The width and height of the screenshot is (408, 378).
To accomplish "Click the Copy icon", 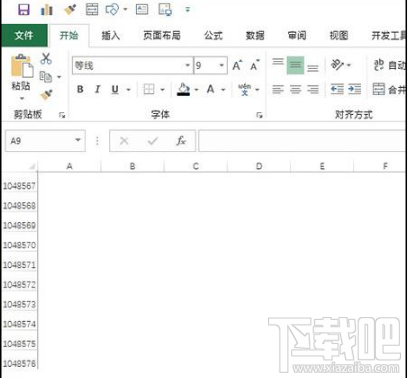I will pyautogui.click(x=46, y=77).
